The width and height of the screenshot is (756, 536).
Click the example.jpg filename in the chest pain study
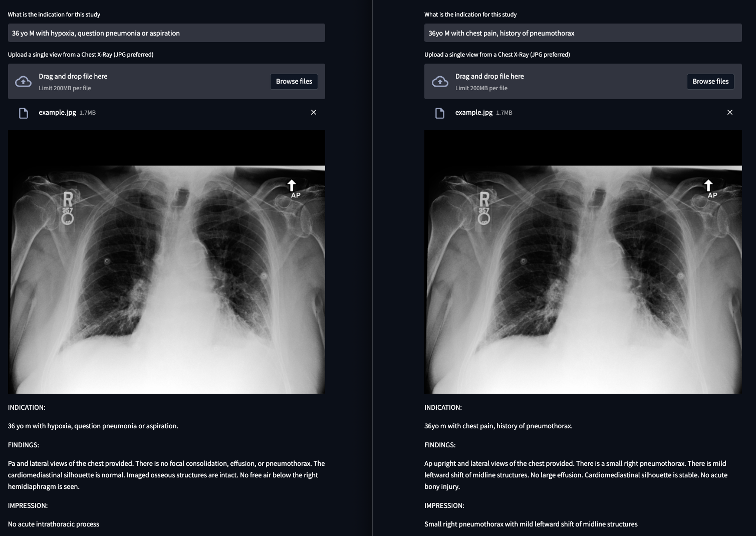point(474,112)
